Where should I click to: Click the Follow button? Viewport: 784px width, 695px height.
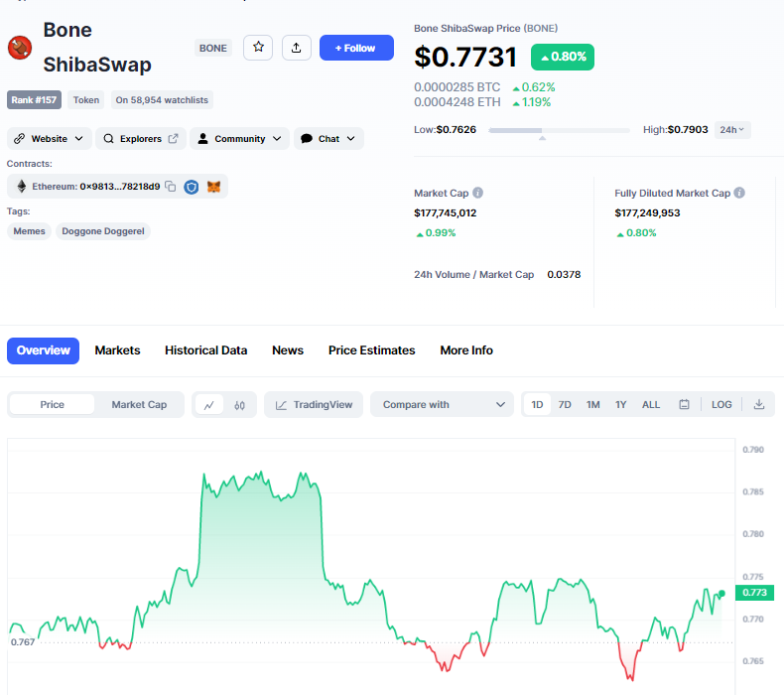356,48
